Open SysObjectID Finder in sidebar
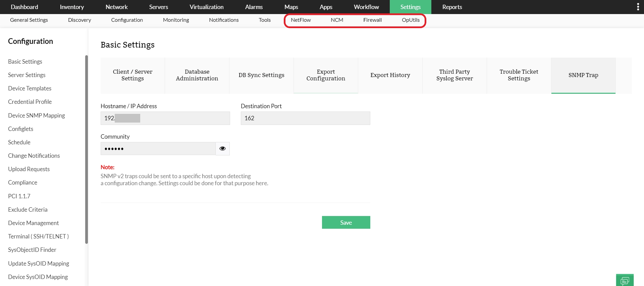The height and width of the screenshot is (286, 644). pyautogui.click(x=32, y=250)
